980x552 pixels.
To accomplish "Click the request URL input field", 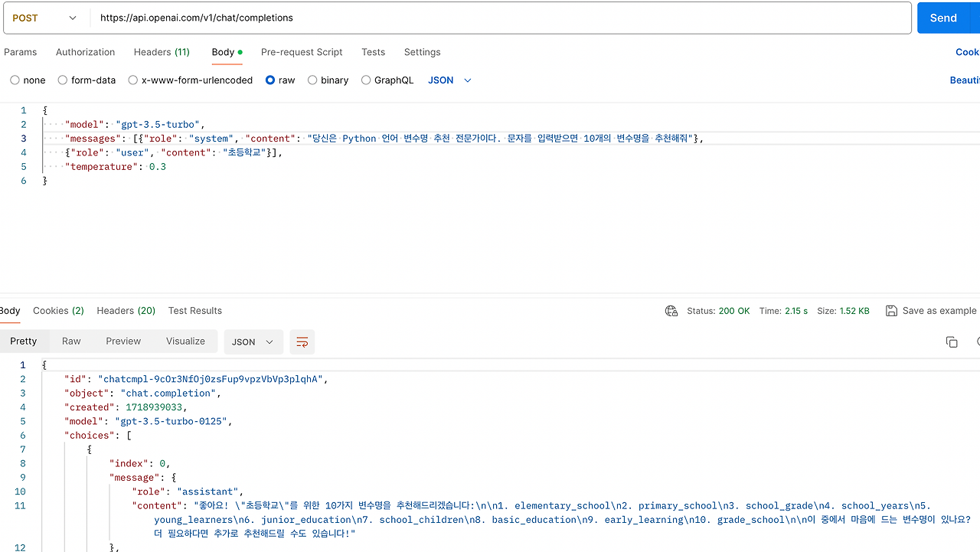I will pos(501,18).
